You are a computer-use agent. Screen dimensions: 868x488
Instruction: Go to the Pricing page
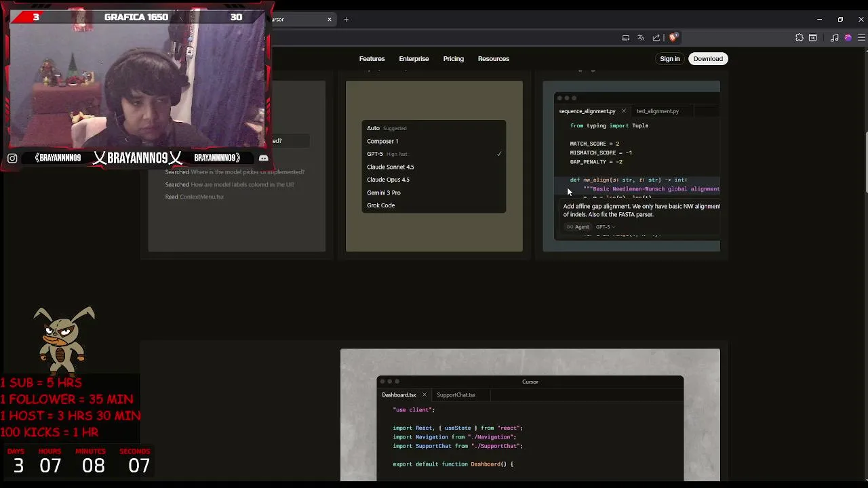tap(454, 59)
